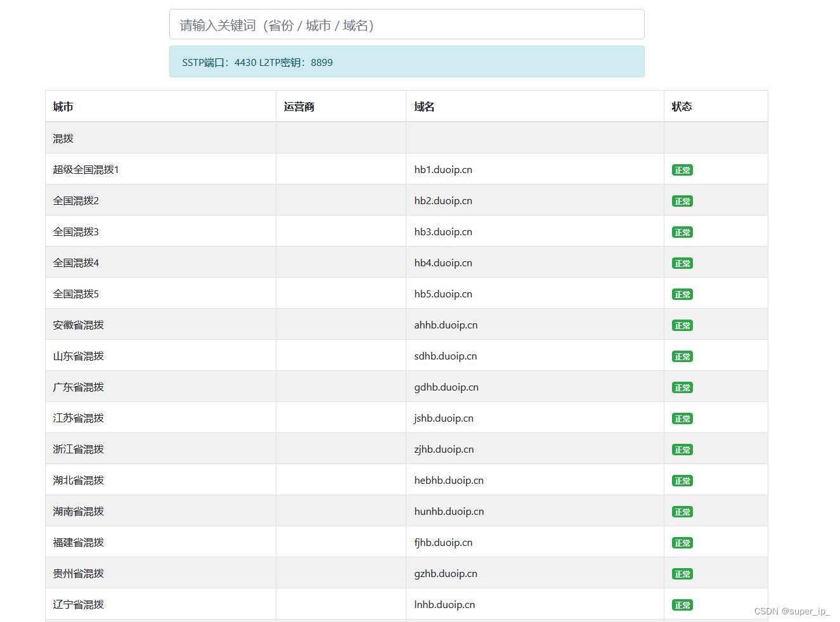Select the 全国混拨3 city cell
Viewport: 840px width, 622px height.
(160, 231)
